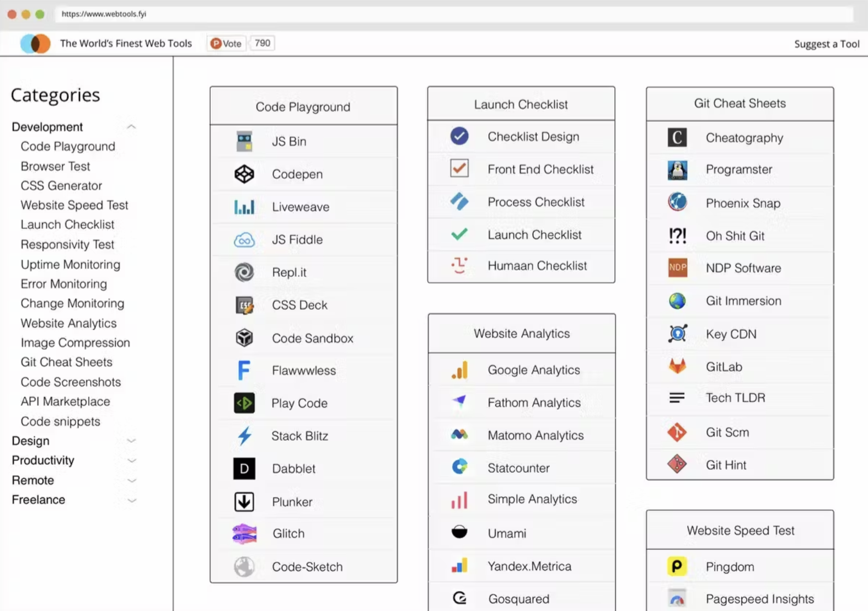
Task: Click the Glitch fish icon
Action: pyautogui.click(x=244, y=534)
